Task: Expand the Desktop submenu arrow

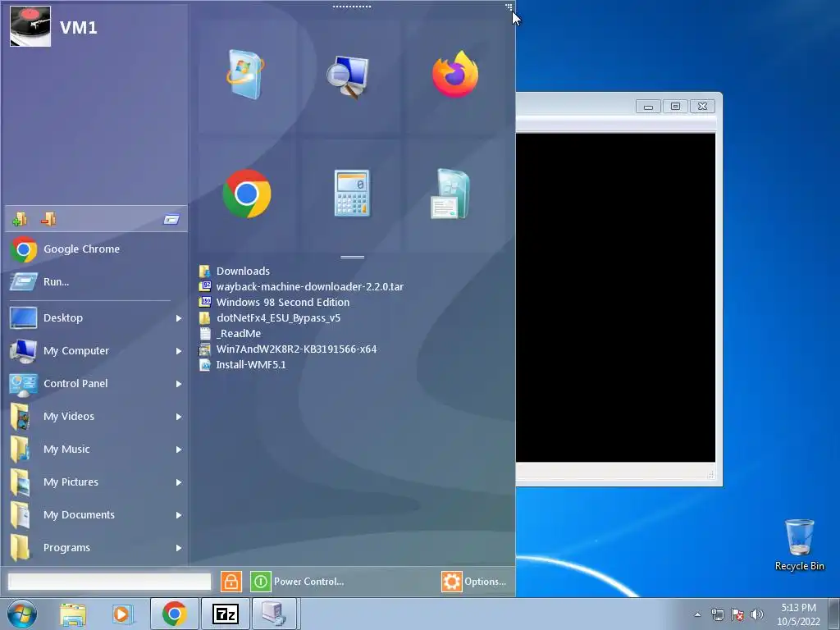Action: (179, 318)
